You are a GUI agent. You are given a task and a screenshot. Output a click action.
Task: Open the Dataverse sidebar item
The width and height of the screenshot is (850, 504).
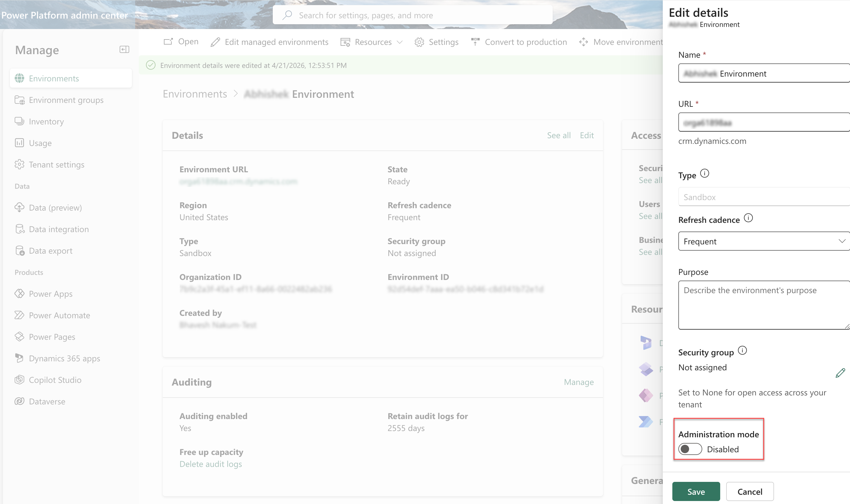click(x=47, y=401)
